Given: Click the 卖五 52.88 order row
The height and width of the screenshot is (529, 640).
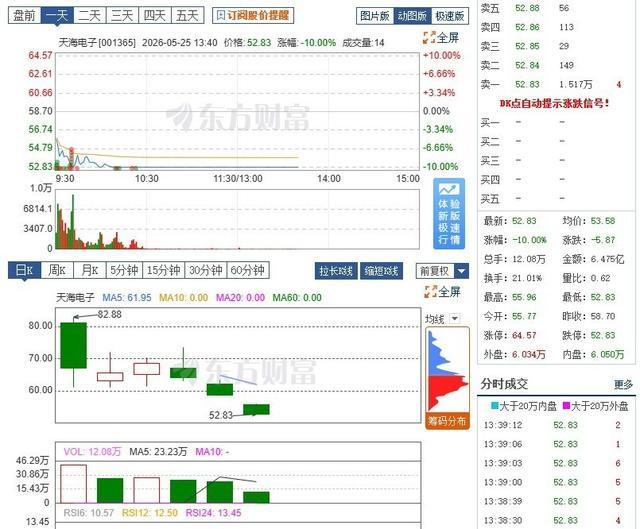Looking at the screenshot, I should [556, 8].
